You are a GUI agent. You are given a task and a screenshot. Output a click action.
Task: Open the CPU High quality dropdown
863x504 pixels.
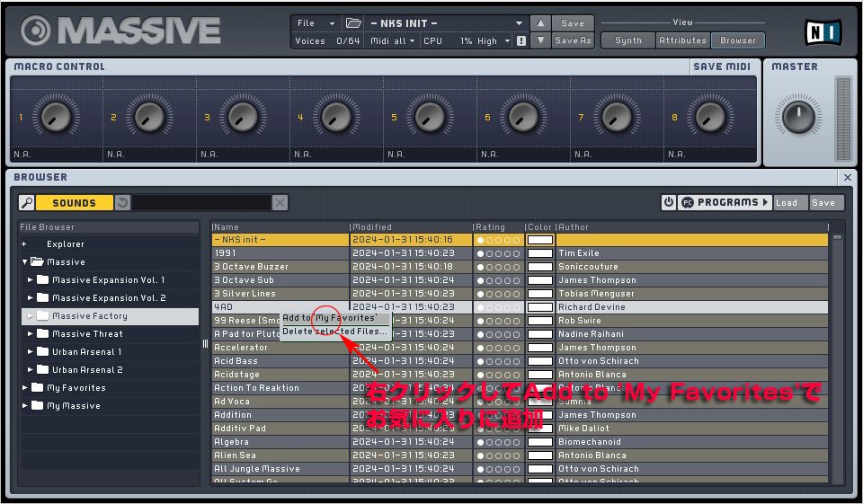coord(486,40)
